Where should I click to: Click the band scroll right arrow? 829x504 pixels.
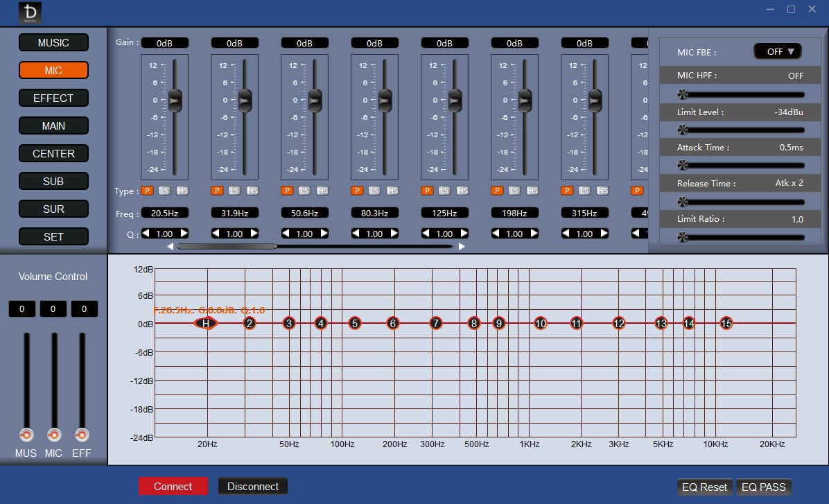click(x=462, y=246)
